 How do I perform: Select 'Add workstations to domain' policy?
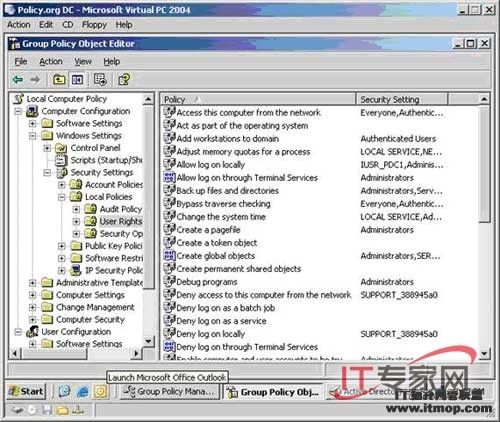228,139
